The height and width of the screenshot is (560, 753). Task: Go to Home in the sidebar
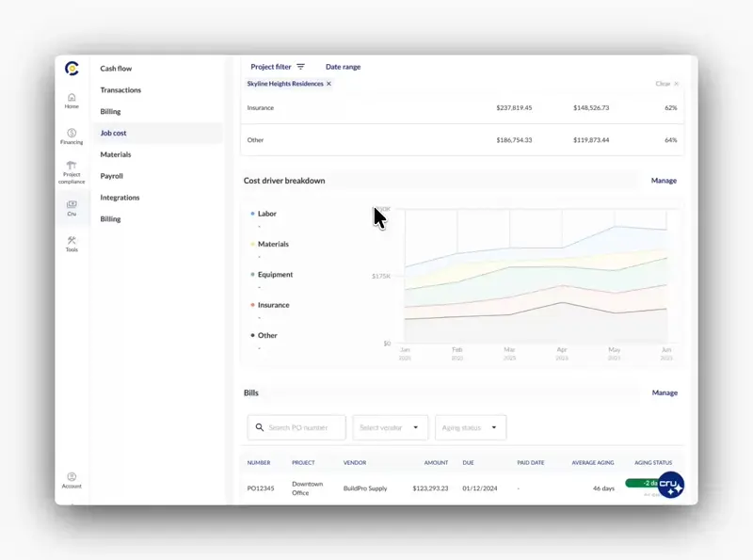tap(72, 101)
